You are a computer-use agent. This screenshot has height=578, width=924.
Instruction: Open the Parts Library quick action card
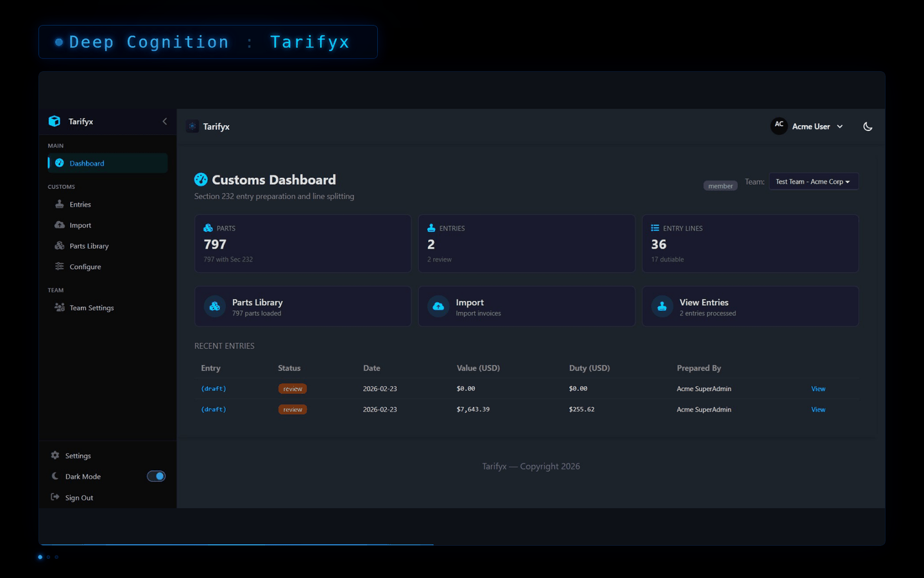[302, 307]
